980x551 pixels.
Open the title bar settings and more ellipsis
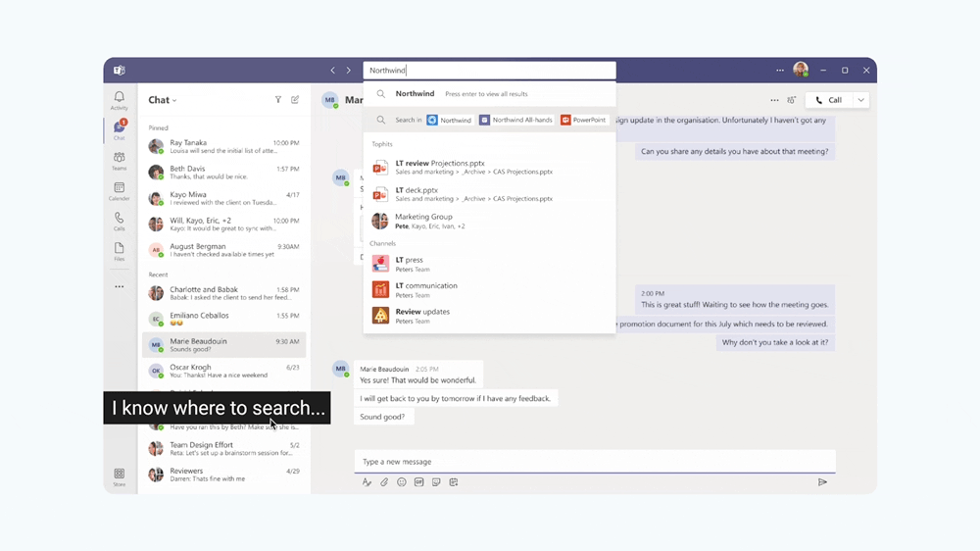[x=780, y=70]
